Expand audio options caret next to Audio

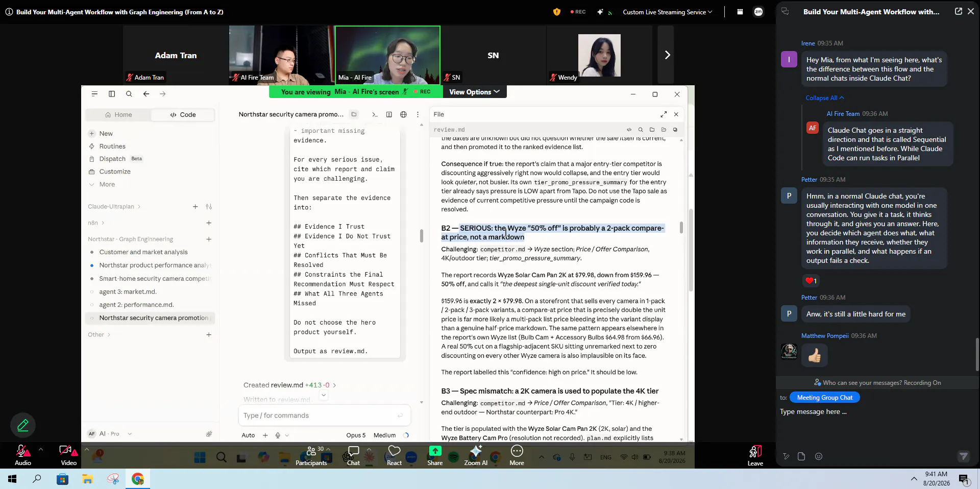point(40,450)
